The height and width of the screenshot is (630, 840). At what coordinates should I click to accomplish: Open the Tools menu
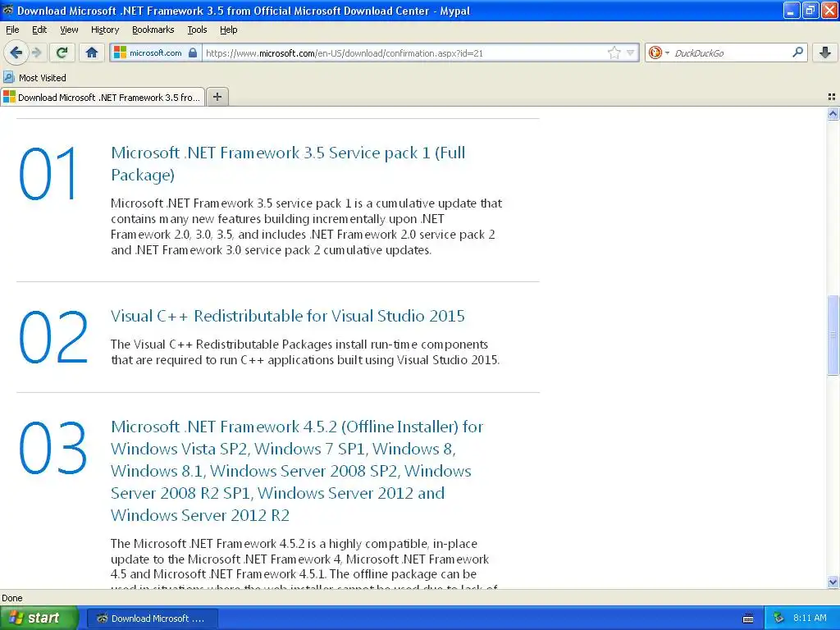click(197, 30)
